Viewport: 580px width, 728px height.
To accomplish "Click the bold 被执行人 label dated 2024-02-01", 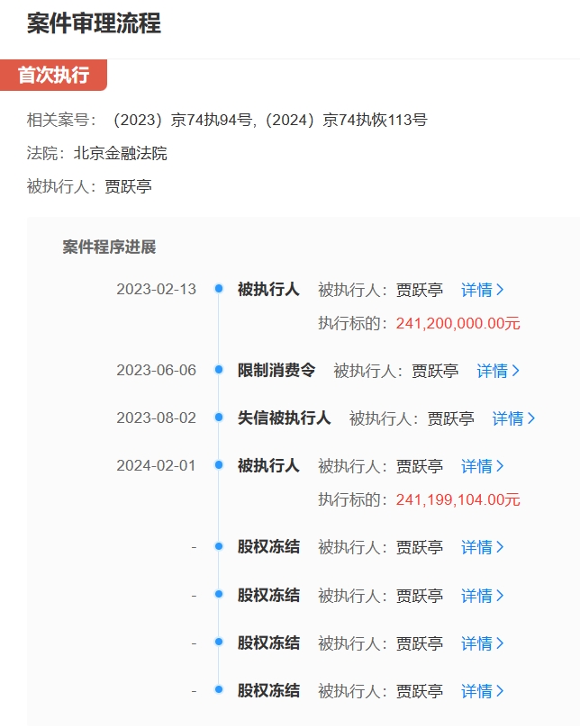I will 268,465.
